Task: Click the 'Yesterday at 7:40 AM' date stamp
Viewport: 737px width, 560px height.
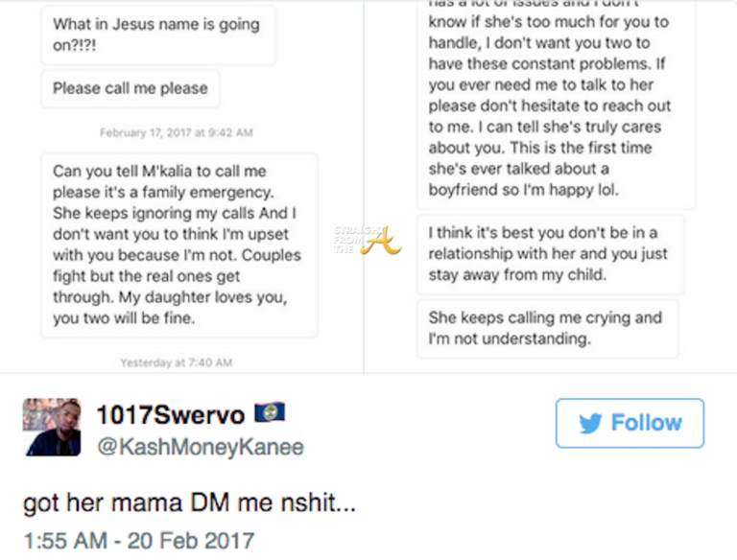Action: pyautogui.click(x=177, y=362)
